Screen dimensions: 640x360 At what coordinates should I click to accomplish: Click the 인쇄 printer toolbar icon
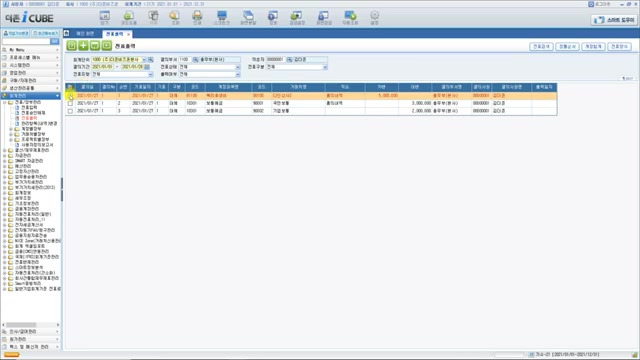[x=197, y=17]
